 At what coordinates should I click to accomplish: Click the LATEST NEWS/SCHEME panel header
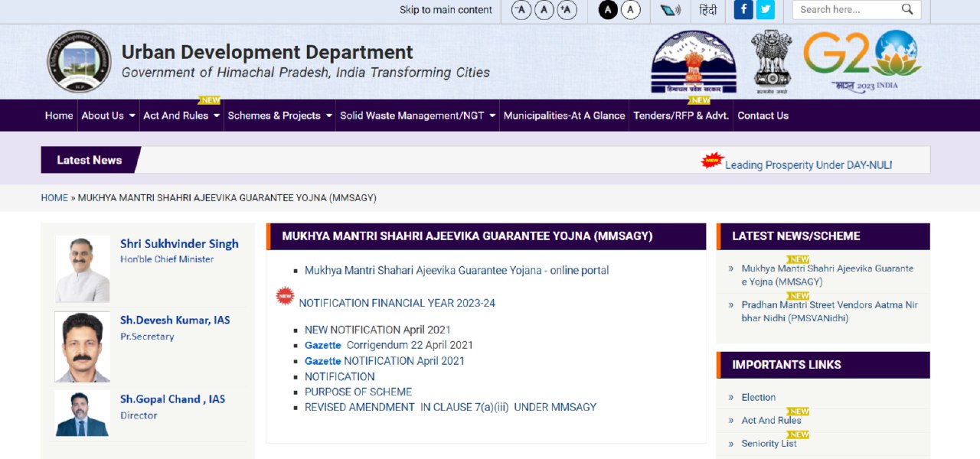(x=823, y=236)
